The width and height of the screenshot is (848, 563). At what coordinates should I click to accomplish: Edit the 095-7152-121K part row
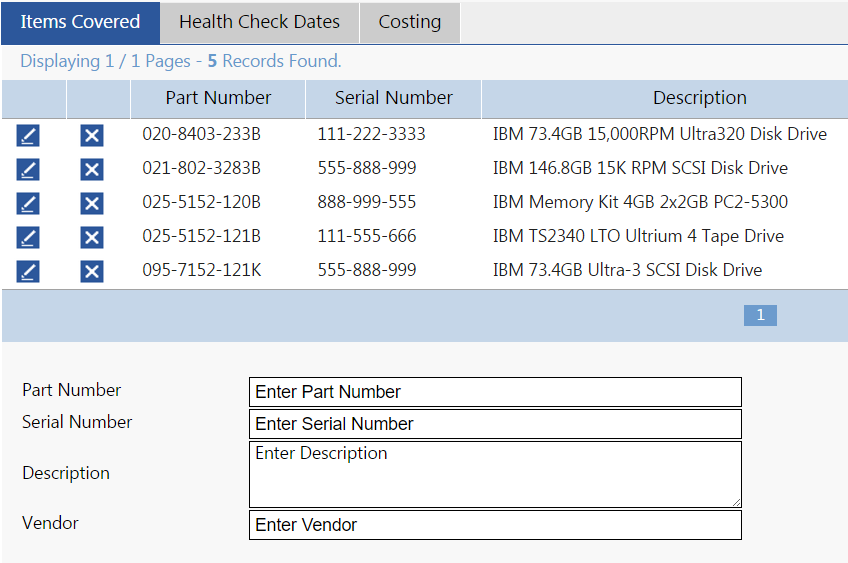tap(28, 271)
